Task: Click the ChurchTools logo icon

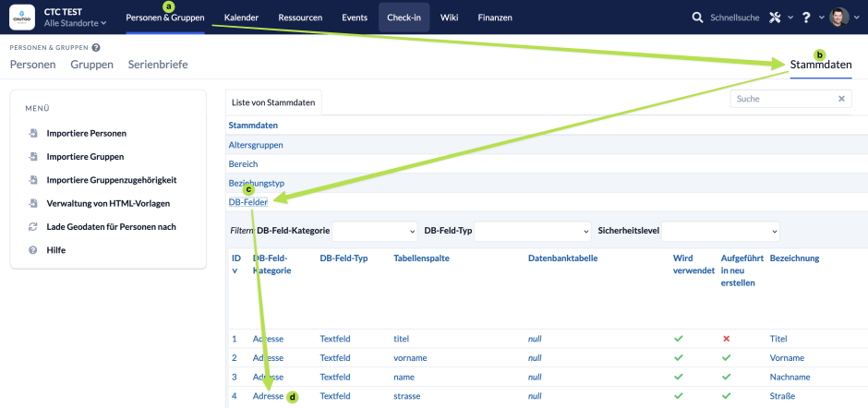Action: point(22,18)
